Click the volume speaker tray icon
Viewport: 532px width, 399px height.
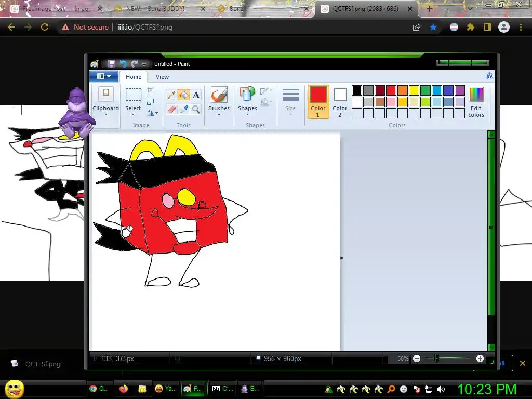pyautogui.click(x=441, y=389)
